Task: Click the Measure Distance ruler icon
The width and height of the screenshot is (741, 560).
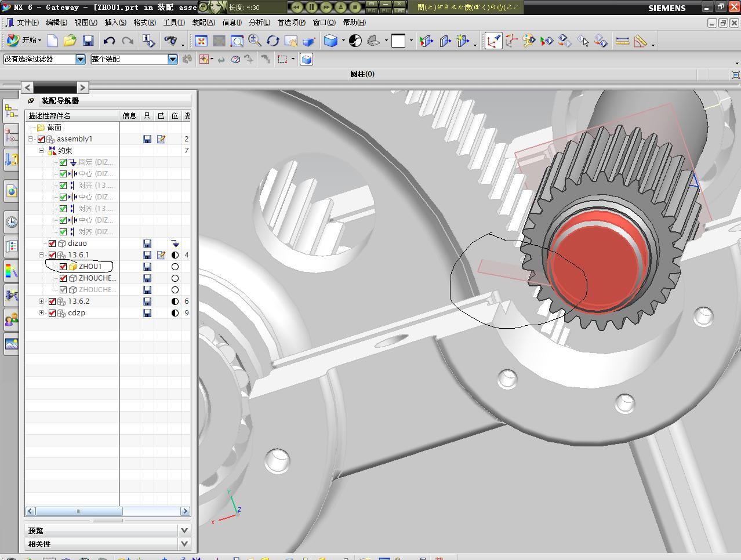Action: coord(622,41)
